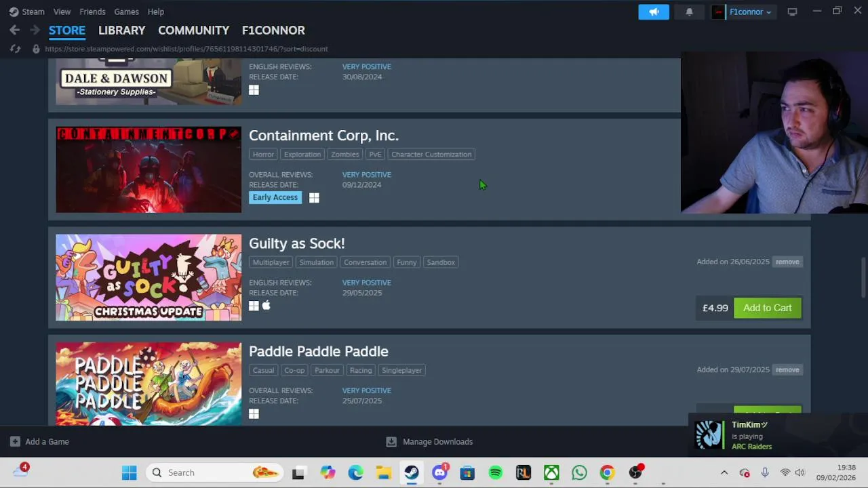Click the padlock icon beside the URL
This screenshot has height=488, width=868.
click(35, 49)
